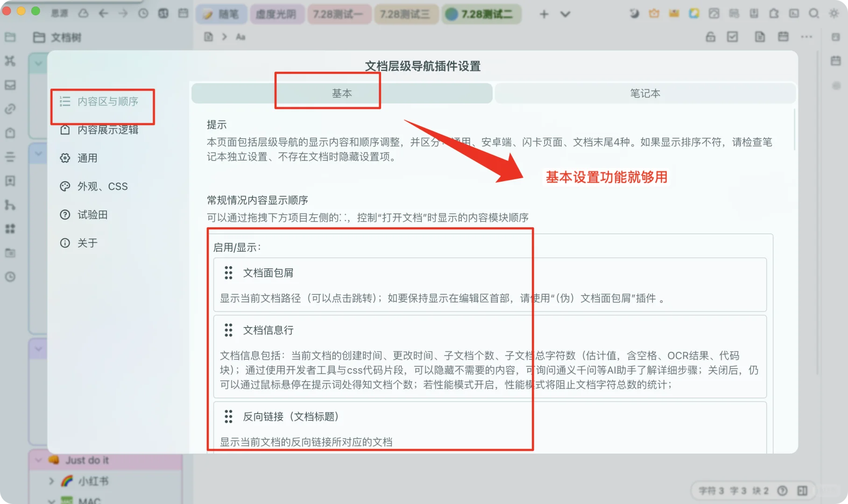Open the settings gear icon
Screen dimensions: 848x504
point(834,14)
